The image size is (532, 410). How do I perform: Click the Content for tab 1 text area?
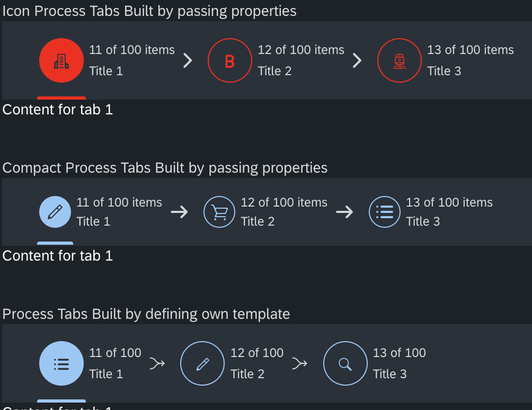click(57, 110)
